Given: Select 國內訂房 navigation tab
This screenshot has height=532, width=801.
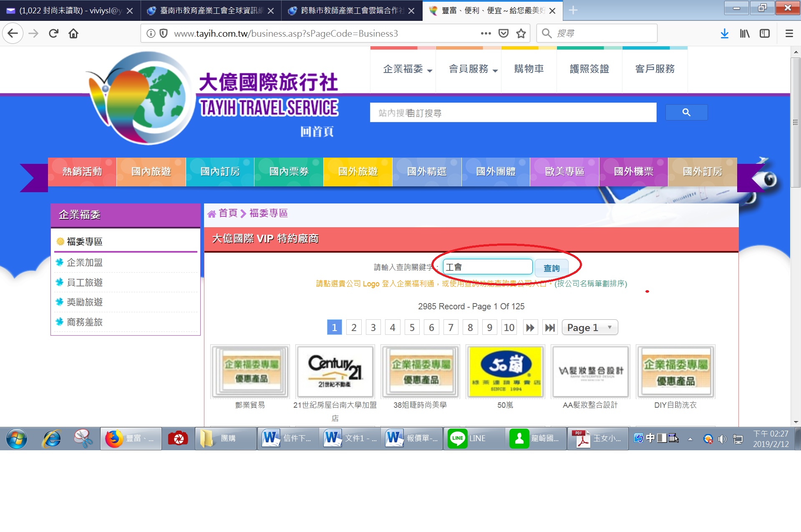Looking at the screenshot, I should pos(220,172).
